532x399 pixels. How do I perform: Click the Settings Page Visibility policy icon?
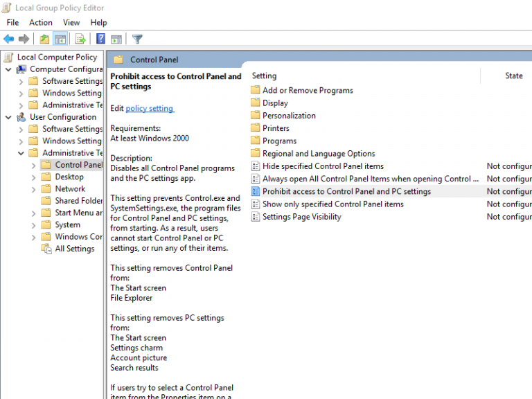[256, 217]
